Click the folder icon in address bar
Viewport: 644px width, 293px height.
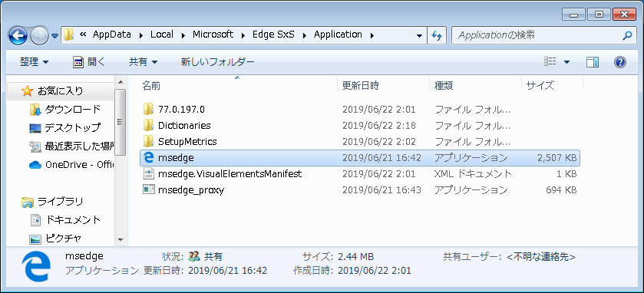coord(68,35)
